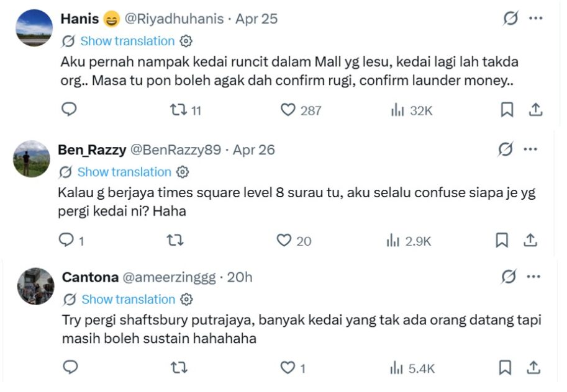Bookmark the tweet by Hanis
Image resolution: width=567 pixels, height=392 pixels.
pyautogui.click(x=507, y=110)
